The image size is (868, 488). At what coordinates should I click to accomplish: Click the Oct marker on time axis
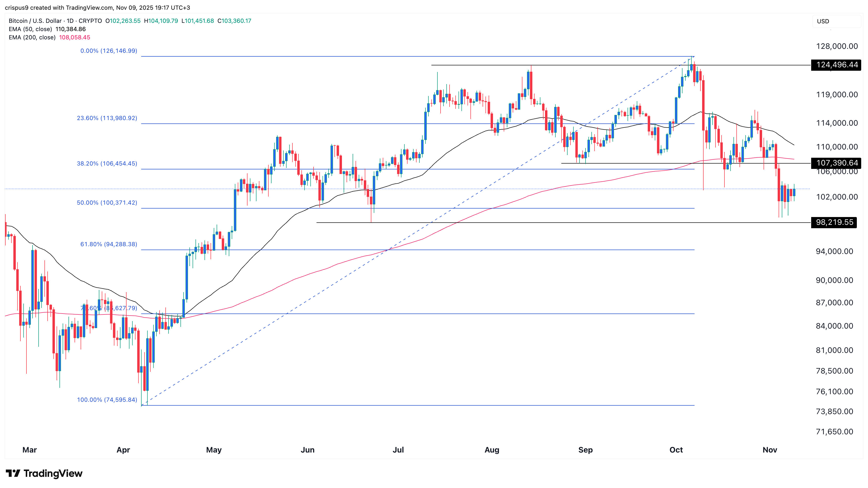pyautogui.click(x=676, y=450)
